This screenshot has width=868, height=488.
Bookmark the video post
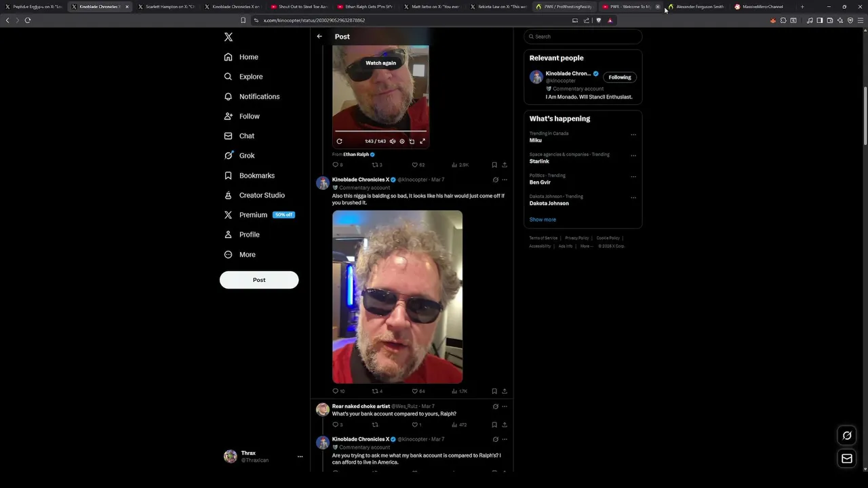494,165
